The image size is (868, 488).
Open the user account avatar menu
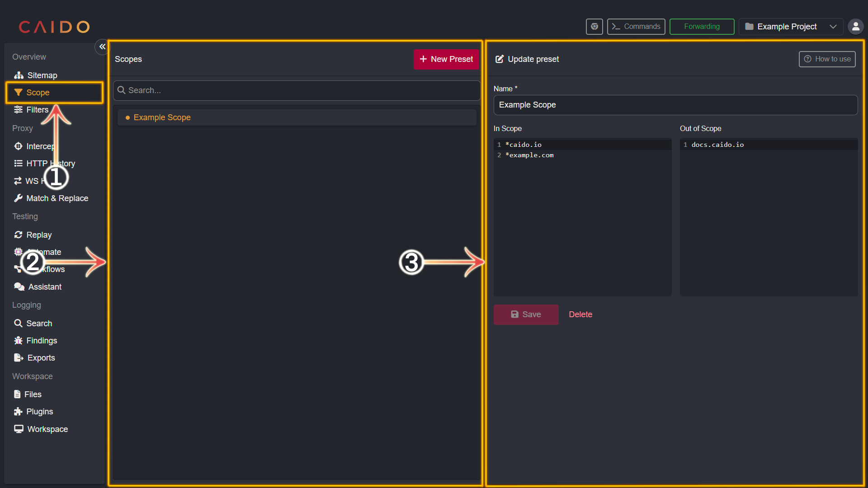click(x=855, y=27)
